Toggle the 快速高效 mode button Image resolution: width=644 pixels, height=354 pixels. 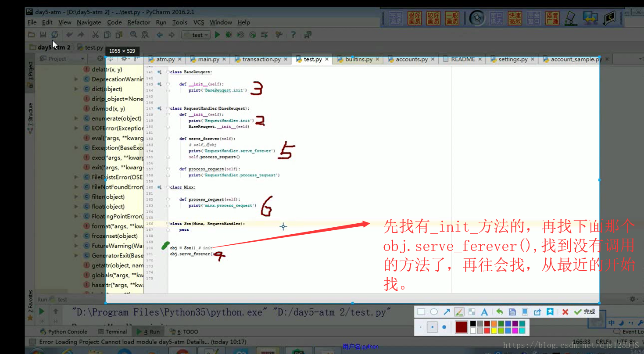tap(515, 18)
